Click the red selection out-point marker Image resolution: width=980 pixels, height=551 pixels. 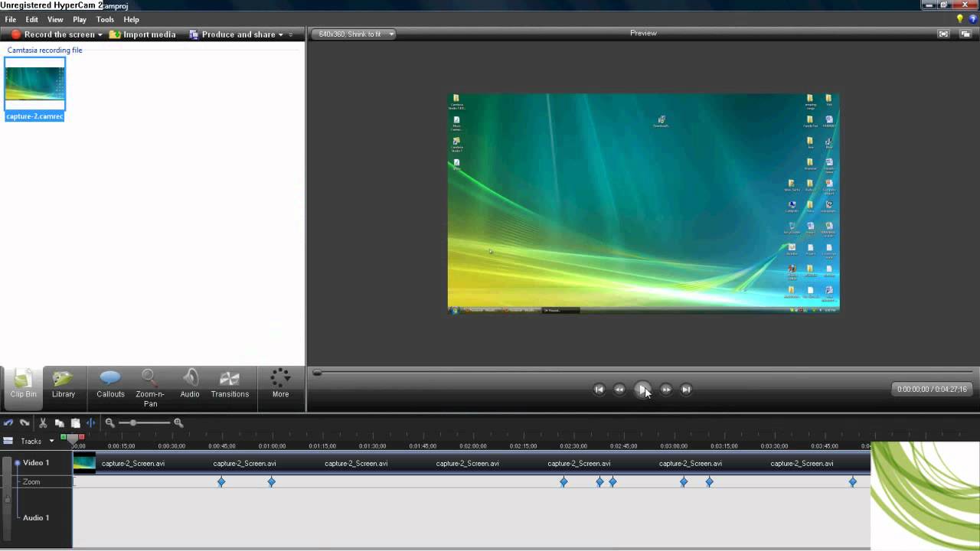(x=81, y=437)
